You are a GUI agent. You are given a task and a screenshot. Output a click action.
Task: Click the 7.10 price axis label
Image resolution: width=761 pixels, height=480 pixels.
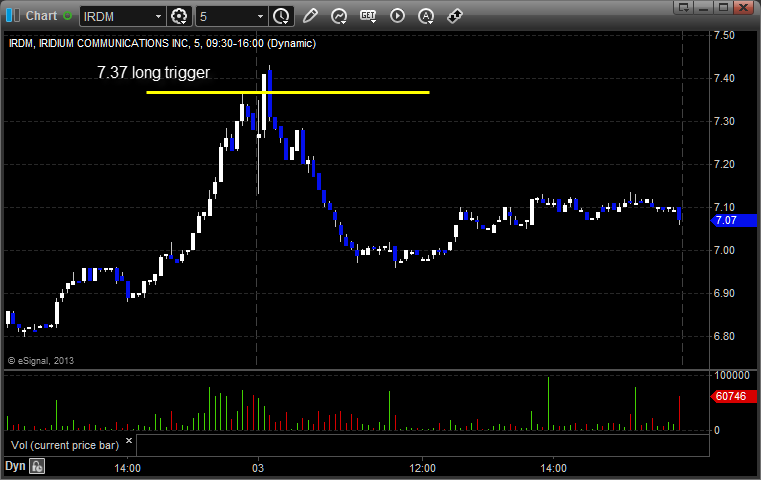(724, 207)
